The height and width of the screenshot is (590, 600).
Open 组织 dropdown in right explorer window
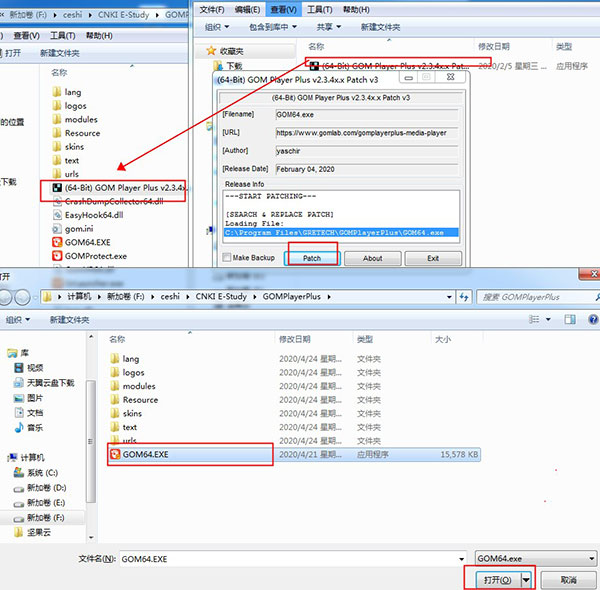tap(217, 27)
